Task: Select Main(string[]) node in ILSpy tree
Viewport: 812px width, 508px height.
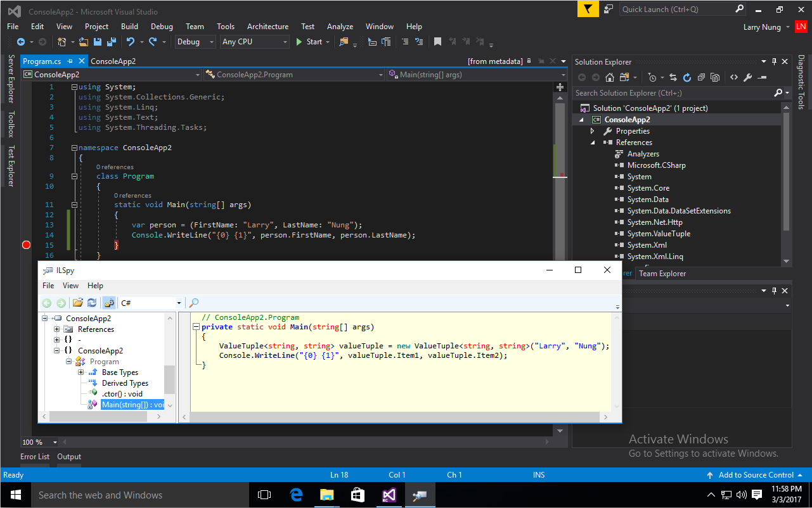Action: click(x=132, y=405)
